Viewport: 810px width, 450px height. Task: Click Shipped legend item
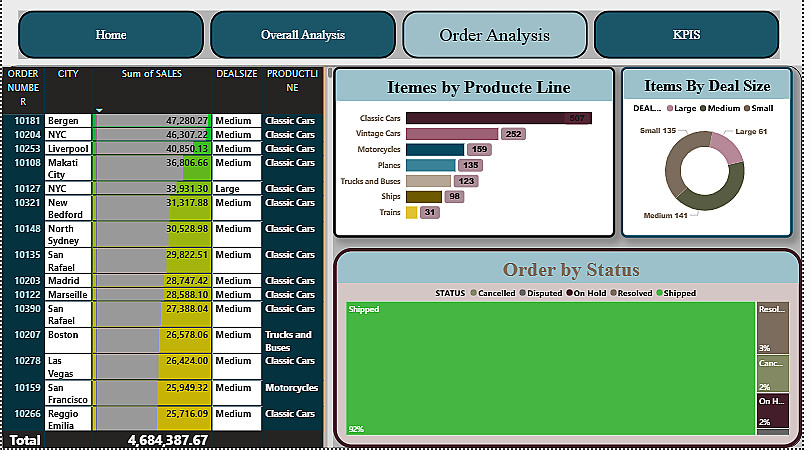pos(676,293)
